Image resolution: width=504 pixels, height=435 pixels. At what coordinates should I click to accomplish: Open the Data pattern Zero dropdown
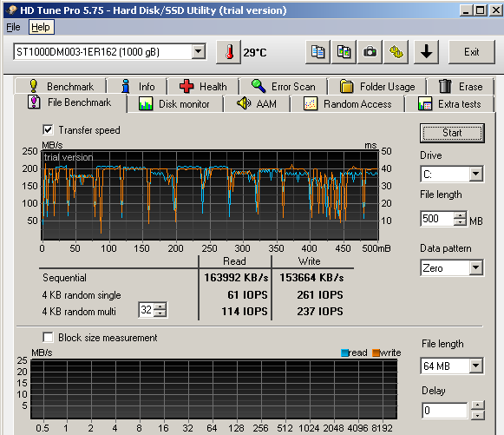point(475,267)
